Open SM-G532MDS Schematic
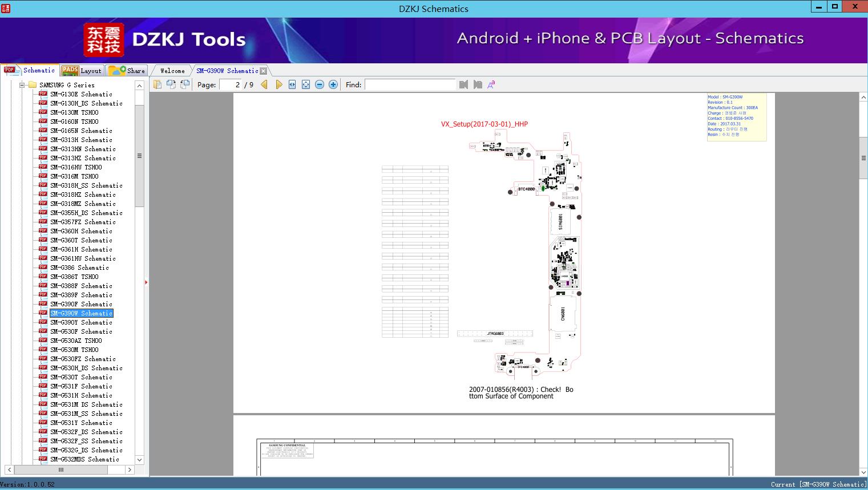 (x=84, y=459)
